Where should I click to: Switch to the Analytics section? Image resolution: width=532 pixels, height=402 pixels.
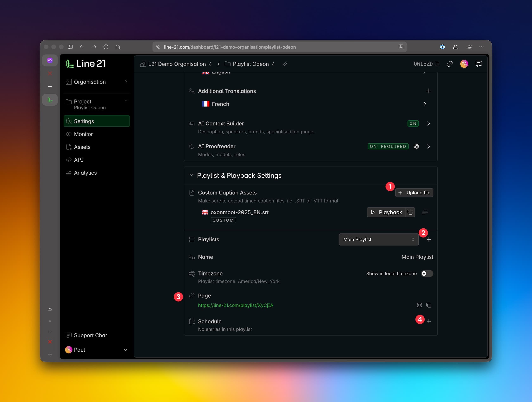click(85, 173)
